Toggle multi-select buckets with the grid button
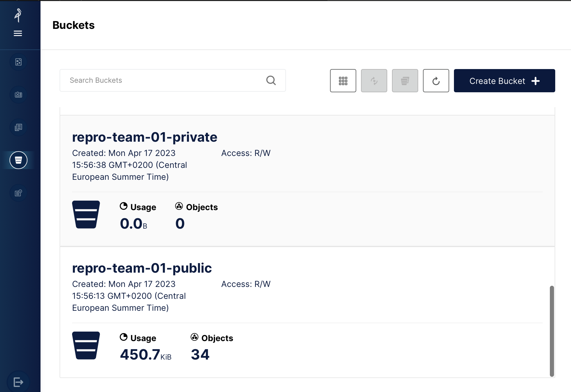Viewport: 571px width, 392px height. click(x=343, y=81)
